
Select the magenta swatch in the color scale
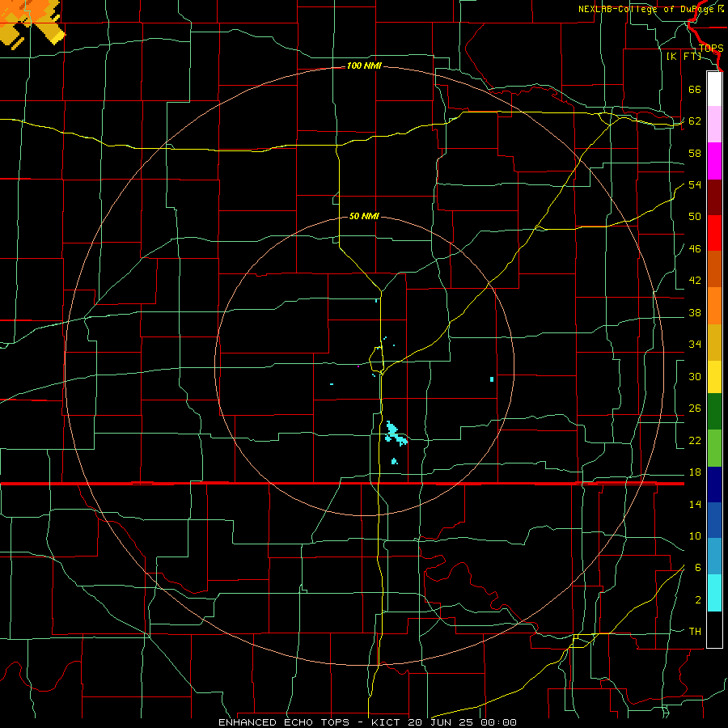714,161
